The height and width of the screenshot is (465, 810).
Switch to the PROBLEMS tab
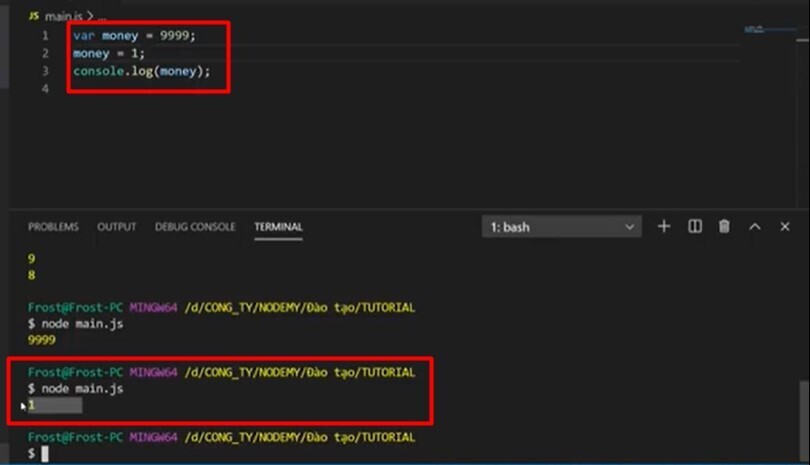click(x=53, y=227)
